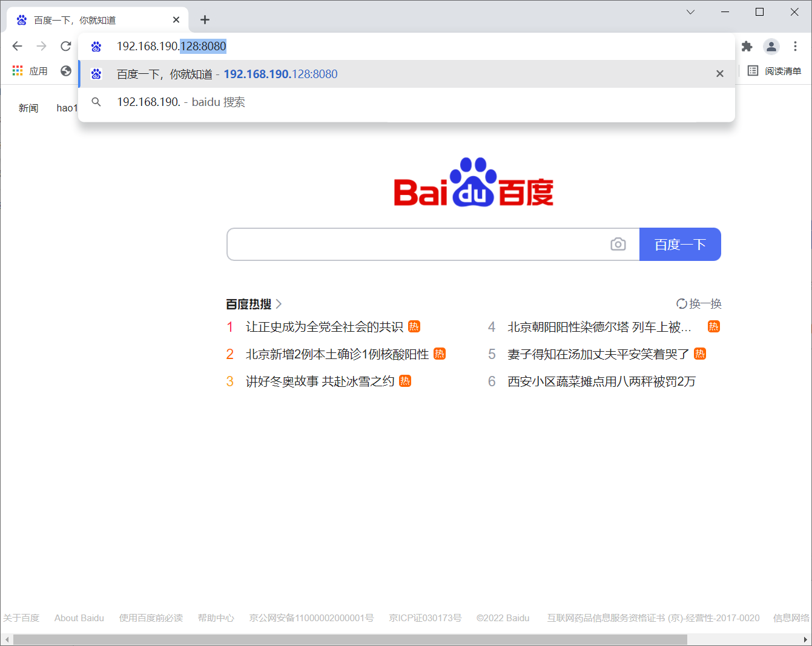Open the 京公网安备11000002000001号 link

pyautogui.click(x=311, y=618)
